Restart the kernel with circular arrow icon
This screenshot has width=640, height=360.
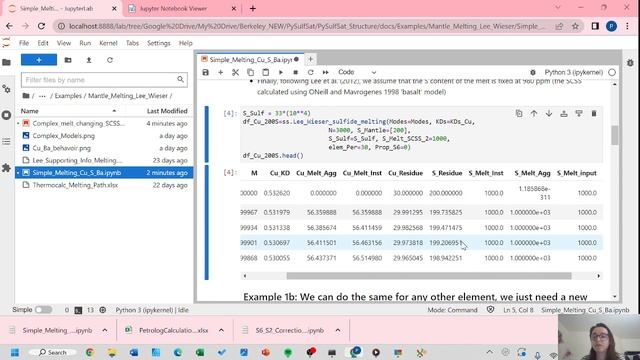pyautogui.click(x=311, y=72)
